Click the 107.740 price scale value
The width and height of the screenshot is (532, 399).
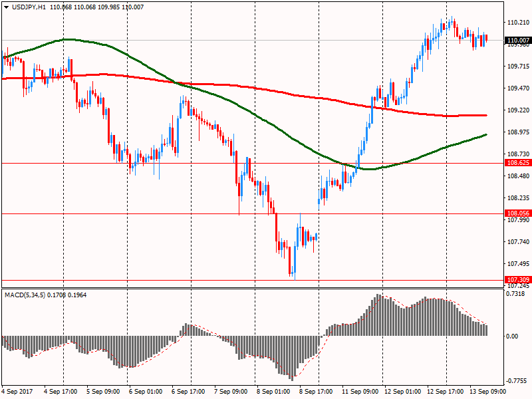coord(518,241)
